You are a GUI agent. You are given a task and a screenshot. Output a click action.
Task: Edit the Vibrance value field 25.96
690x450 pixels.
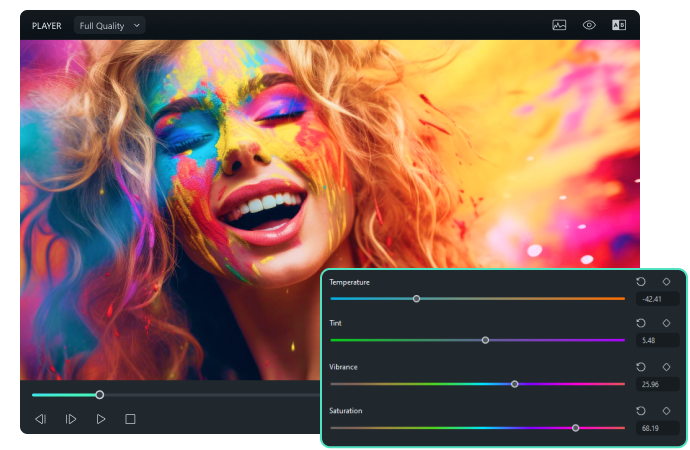pyautogui.click(x=657, y=384)
